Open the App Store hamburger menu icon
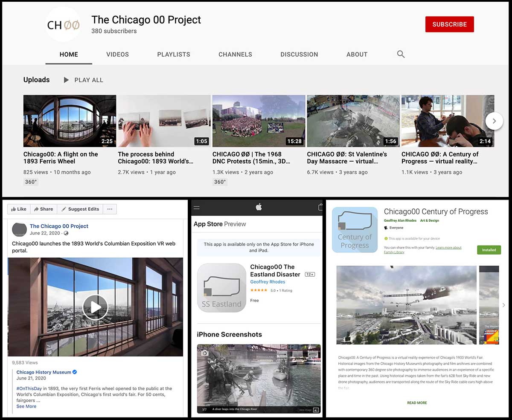This screenshot has height=420, width=512. coord(197,208)
